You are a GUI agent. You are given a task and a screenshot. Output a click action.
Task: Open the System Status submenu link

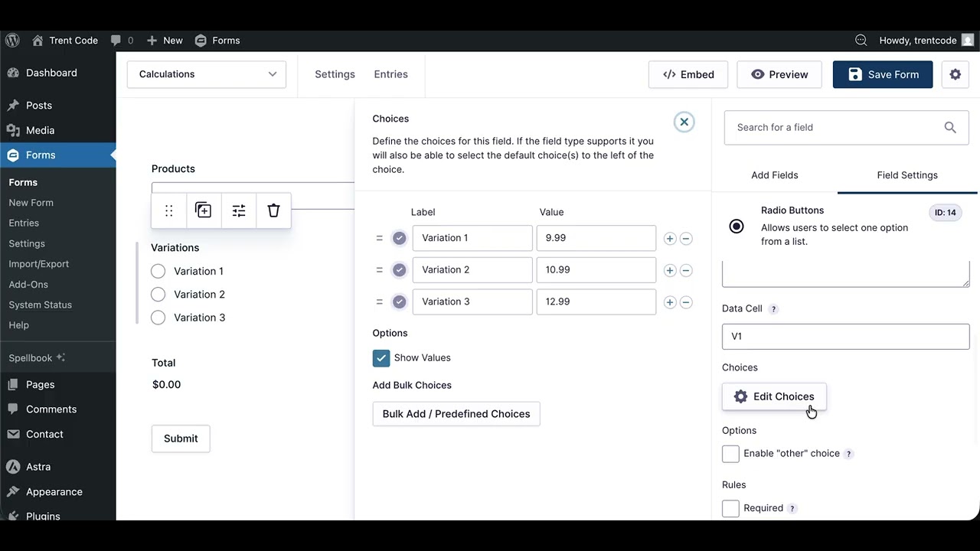[40, 305]
